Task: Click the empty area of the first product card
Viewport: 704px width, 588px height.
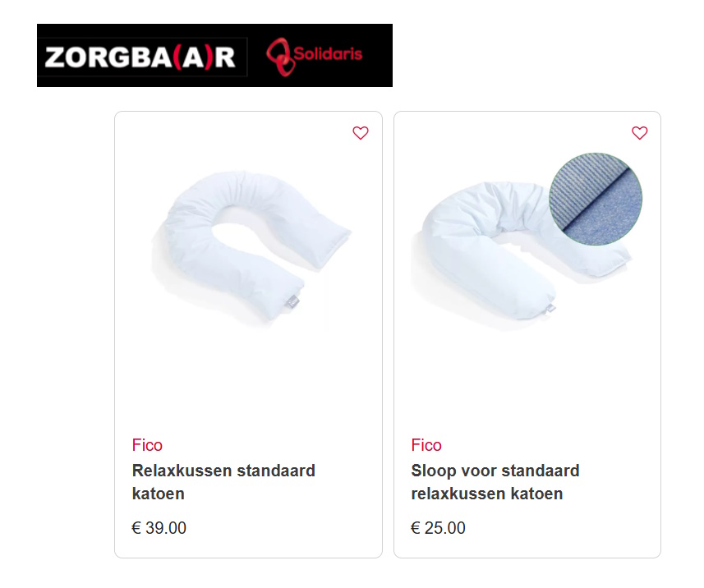Action: click(248, 382)
